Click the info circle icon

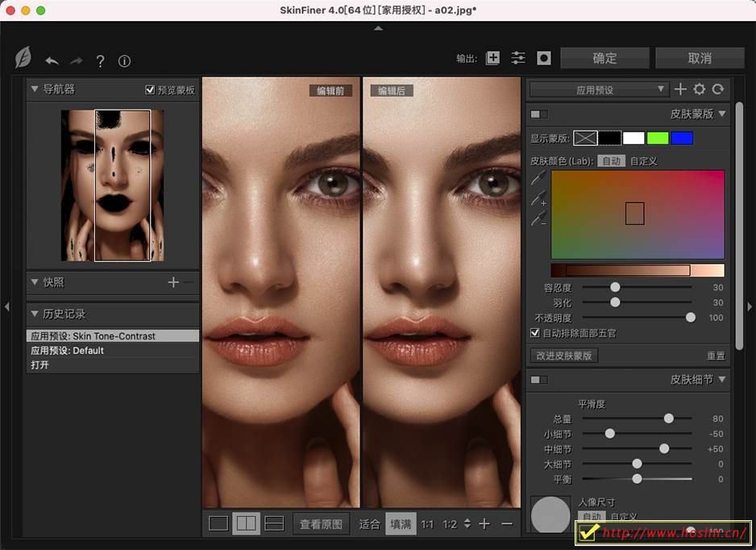pos(124,61)
